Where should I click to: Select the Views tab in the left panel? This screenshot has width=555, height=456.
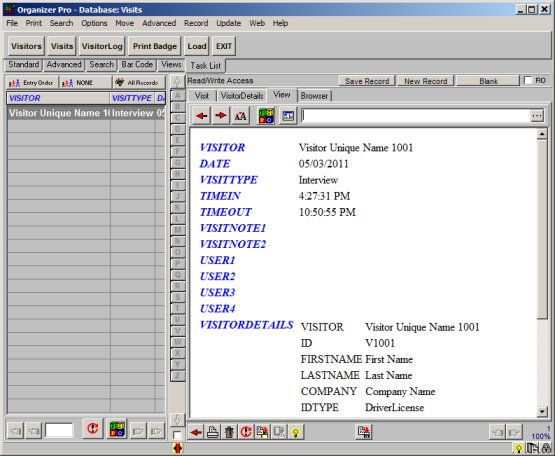(x=171, y=65)
